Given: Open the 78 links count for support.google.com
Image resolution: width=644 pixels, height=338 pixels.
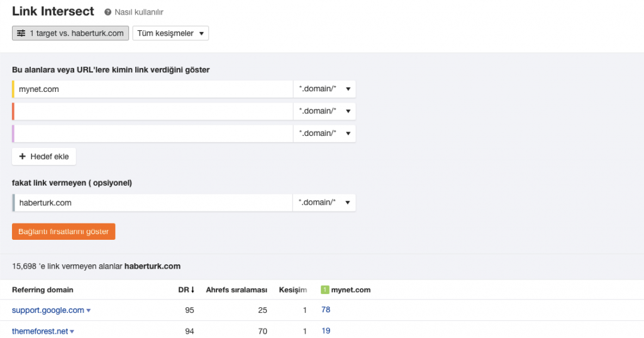Looking at the screenshot, I should [x=326, y=310].
